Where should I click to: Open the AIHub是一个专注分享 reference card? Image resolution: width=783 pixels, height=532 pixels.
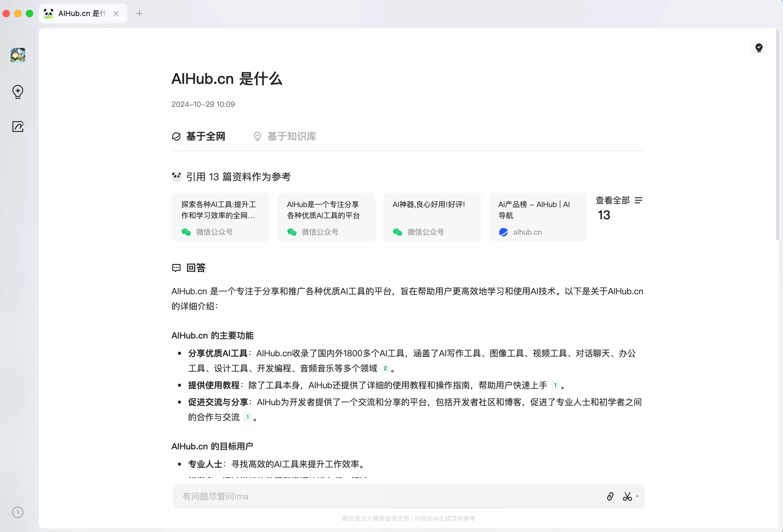[x=326, y=217]
